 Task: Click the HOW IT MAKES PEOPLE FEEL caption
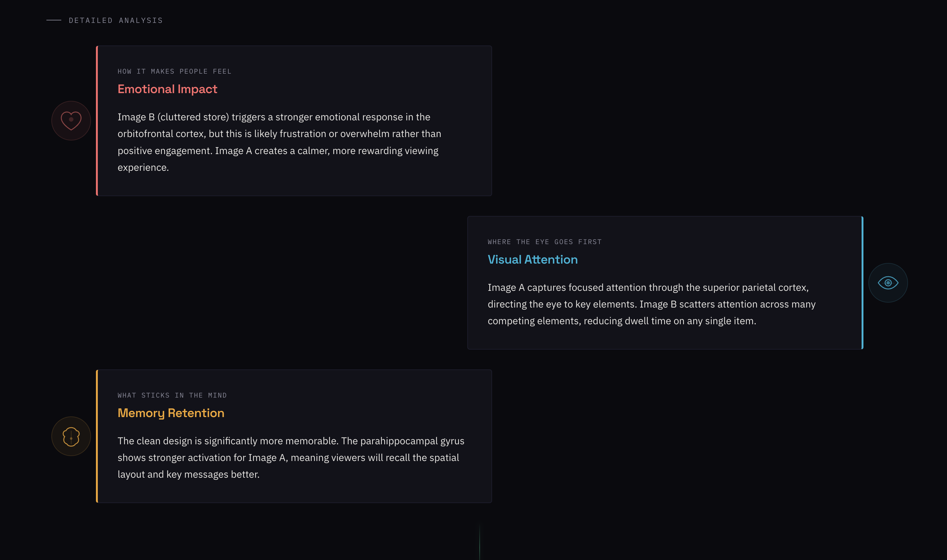pyautogui.click(x=174, y=71)
